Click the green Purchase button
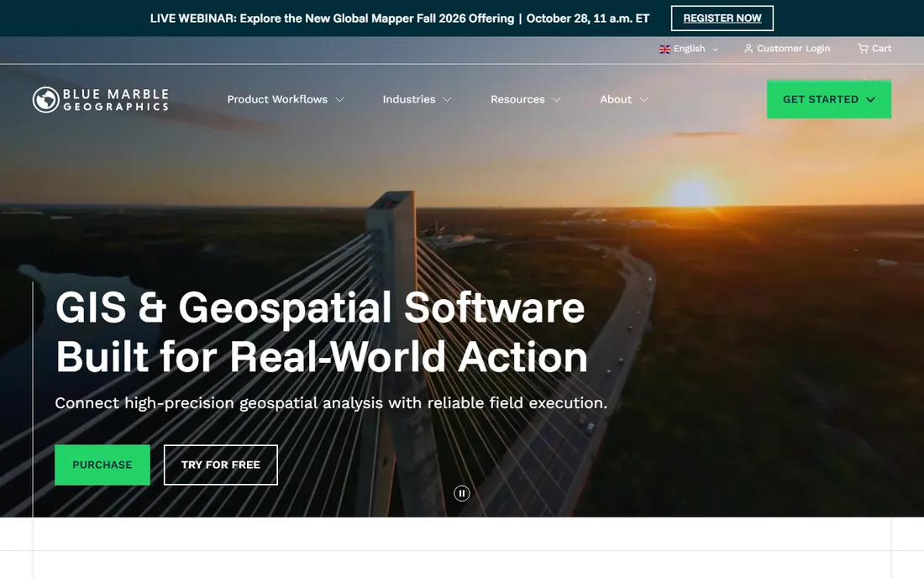 coord(102,465)
